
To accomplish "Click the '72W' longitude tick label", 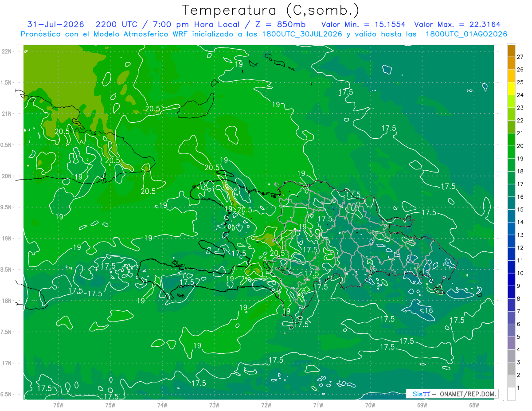I will click(266, 405).
